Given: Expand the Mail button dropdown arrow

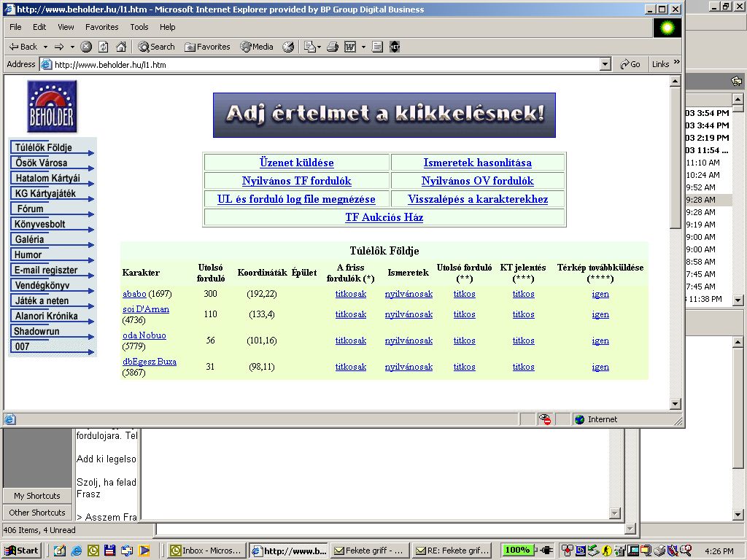Looking at the screenshot, I should coord(318,47).
